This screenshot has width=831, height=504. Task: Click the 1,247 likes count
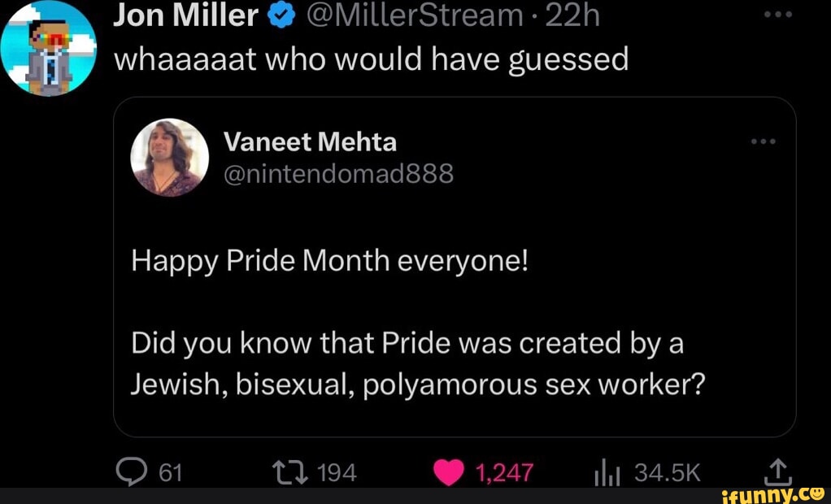coord(503,471)
